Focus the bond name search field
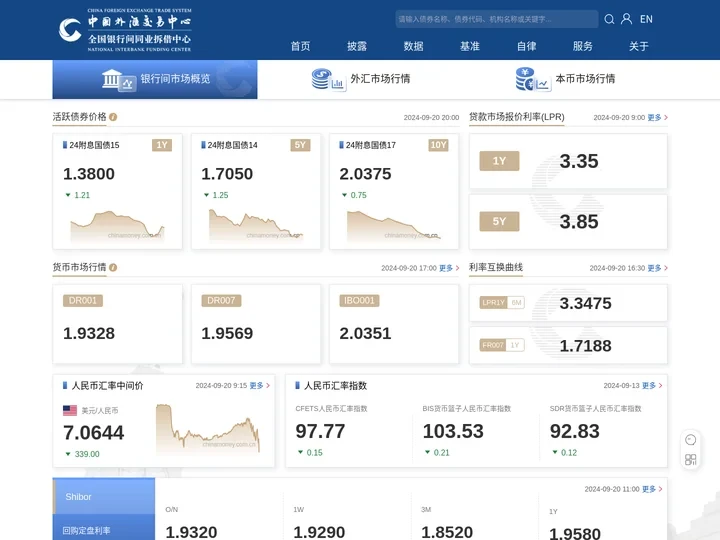 click(x=497, y=19)
